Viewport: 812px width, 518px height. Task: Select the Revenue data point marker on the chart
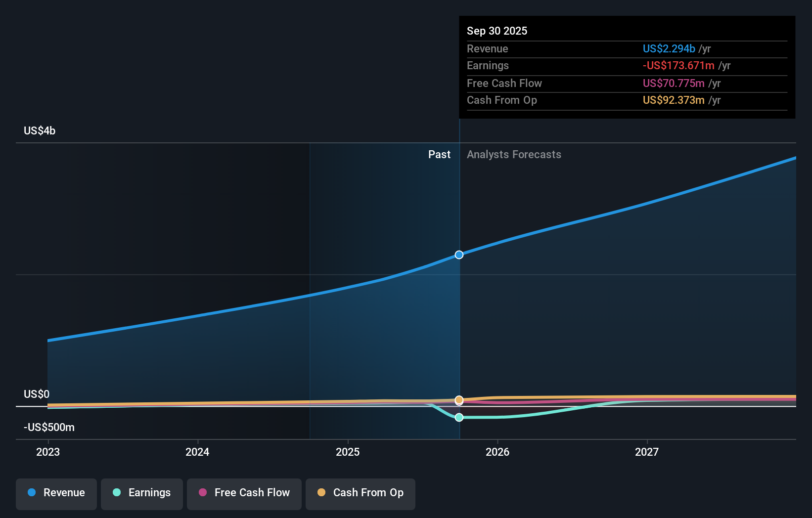pyautogui.click(x=459, y=255)
